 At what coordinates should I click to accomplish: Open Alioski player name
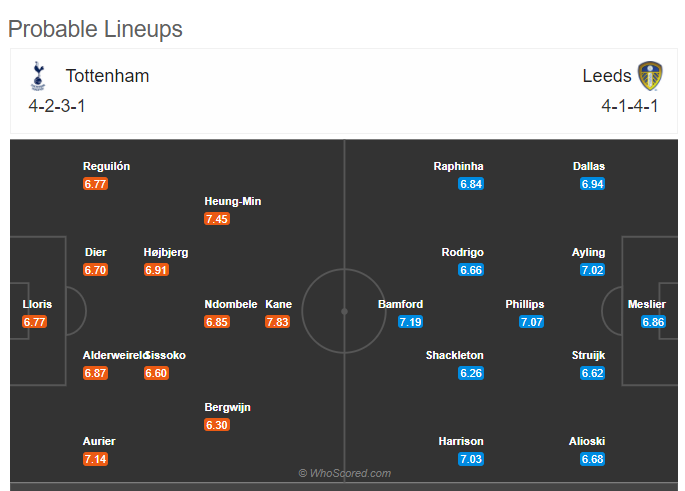pos(587,442)
